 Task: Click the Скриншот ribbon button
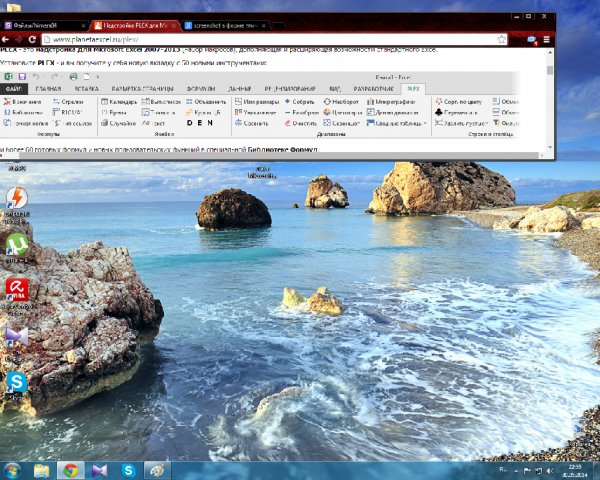342,123
